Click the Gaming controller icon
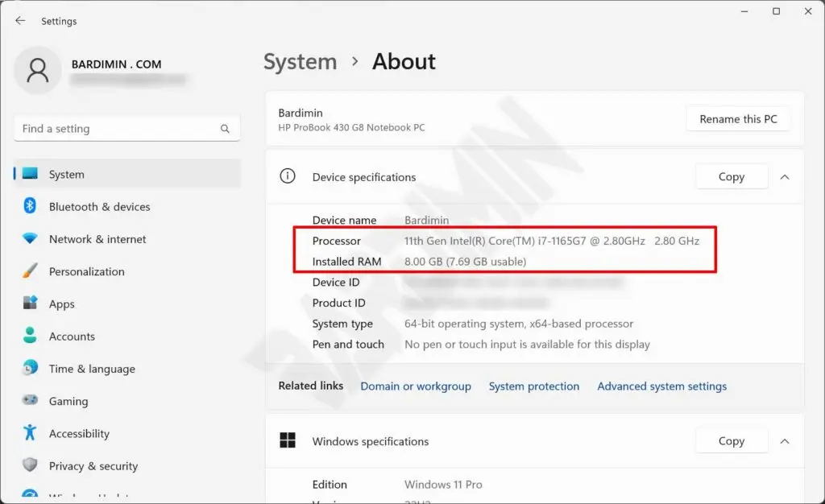825x504 pixels. coord(30,400)
